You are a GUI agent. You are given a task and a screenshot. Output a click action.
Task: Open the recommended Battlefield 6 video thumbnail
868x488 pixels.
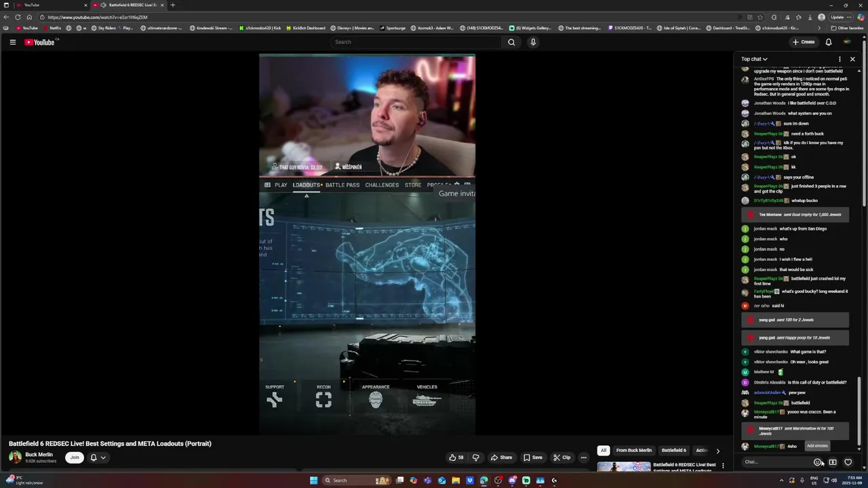623,466
